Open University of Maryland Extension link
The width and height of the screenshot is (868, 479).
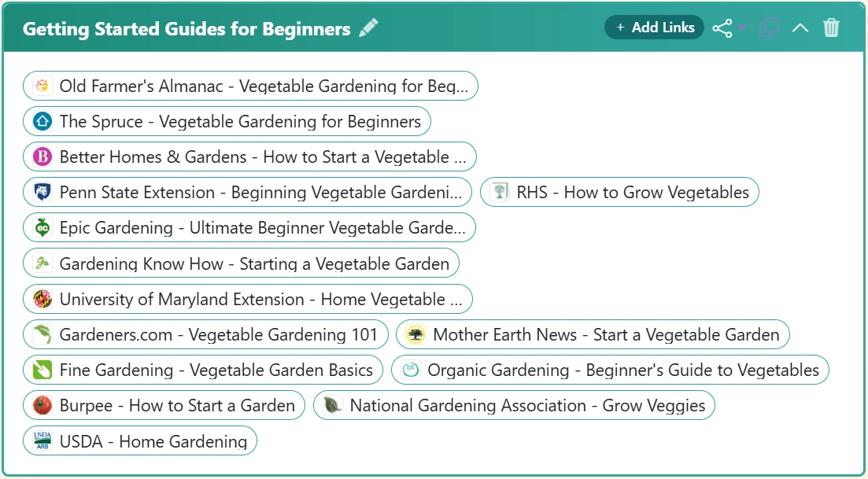[x=260, y=300]
